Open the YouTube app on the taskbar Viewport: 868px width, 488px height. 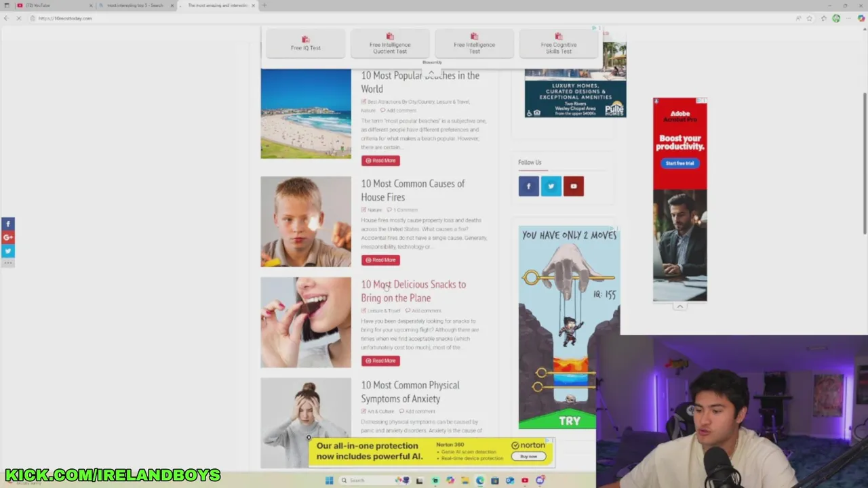pyautogui.click(x=524, y=481)
